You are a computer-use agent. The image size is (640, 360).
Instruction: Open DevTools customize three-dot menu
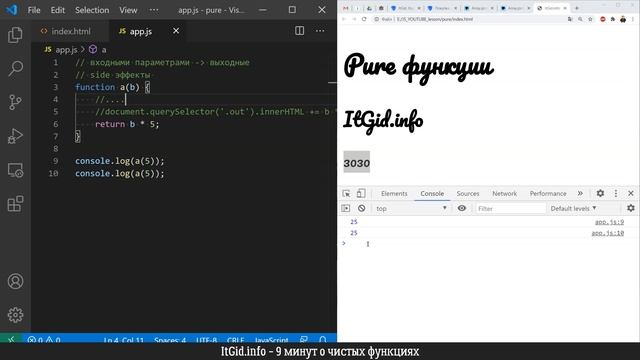616,193
